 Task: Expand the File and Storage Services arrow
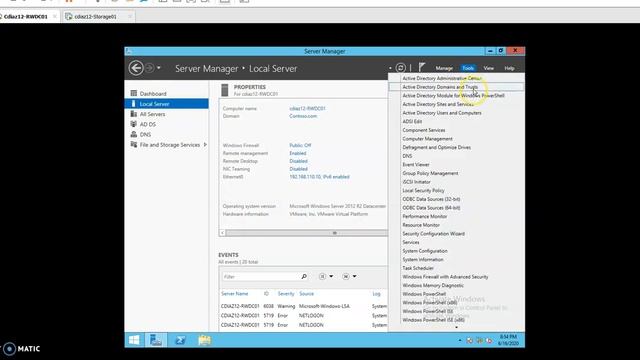[205, 145]
